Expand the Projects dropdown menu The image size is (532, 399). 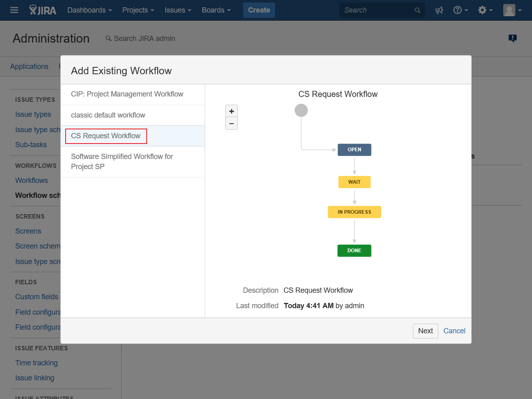click(x=138, y=10)
